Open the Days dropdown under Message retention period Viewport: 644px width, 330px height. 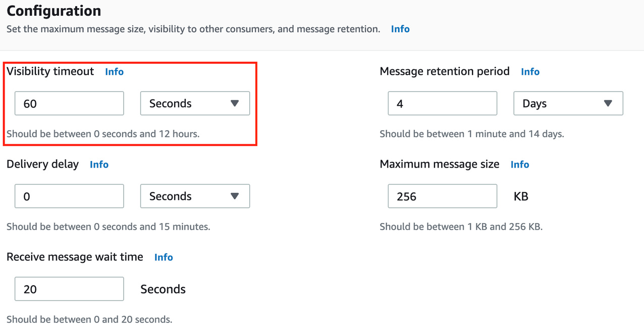click(x=568, y=103)
